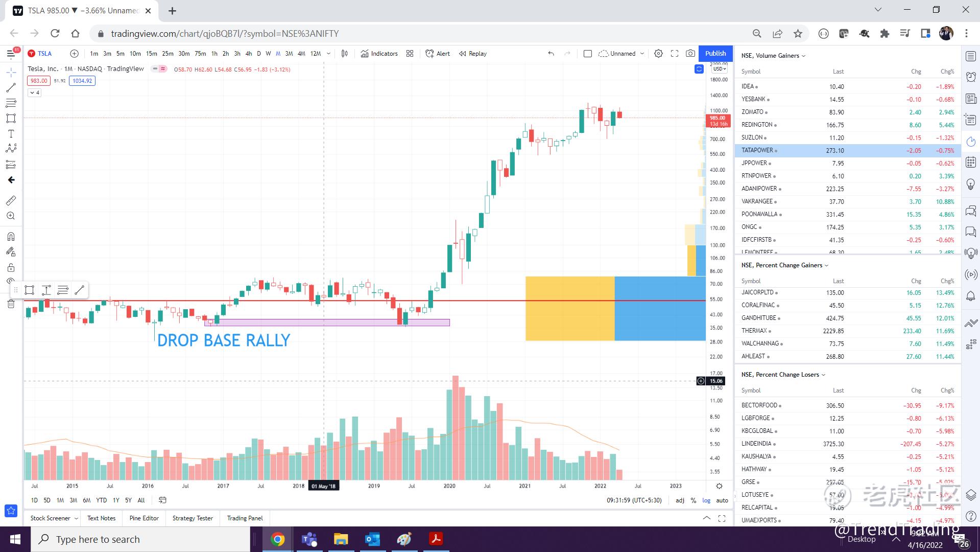Image resolution: width=980 pixels, height=552 pixels.
Task: Open the Indicators dialog
Action: tap(379, 54)
